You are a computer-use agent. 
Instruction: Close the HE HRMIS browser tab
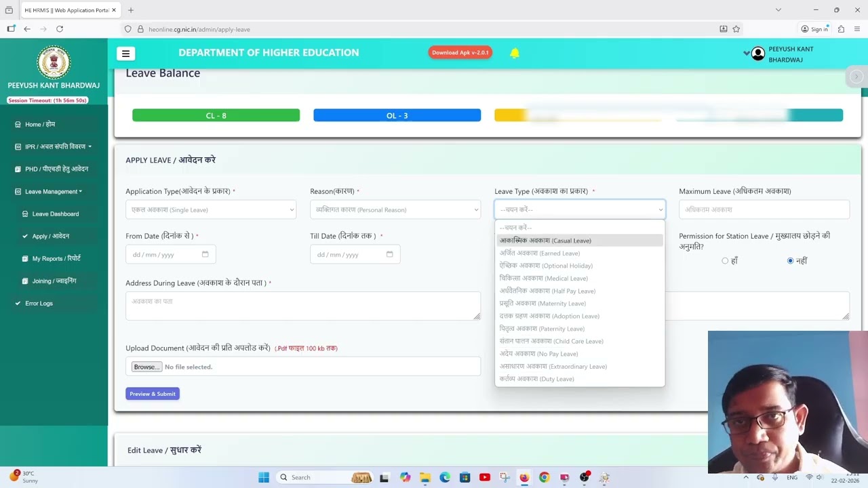pos(114,10)
